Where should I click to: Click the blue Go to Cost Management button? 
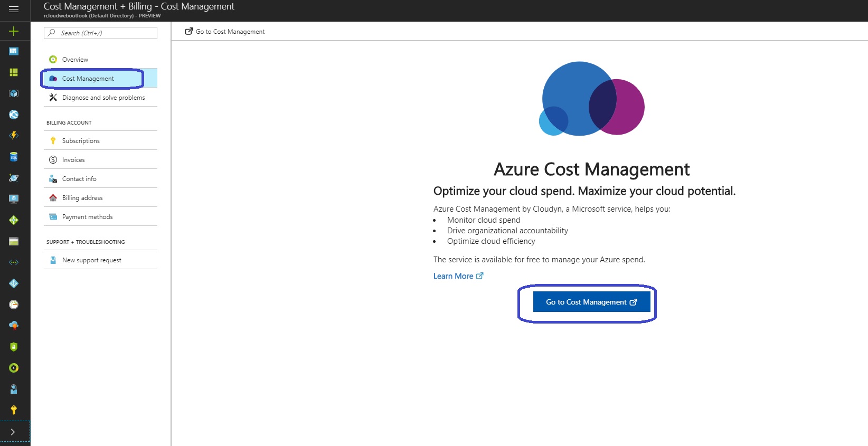591,302
